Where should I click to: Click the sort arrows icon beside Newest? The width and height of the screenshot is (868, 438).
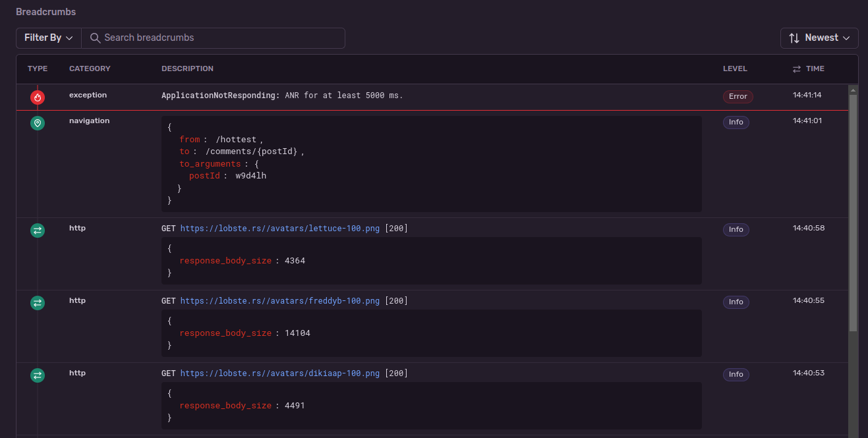point(794,38)
